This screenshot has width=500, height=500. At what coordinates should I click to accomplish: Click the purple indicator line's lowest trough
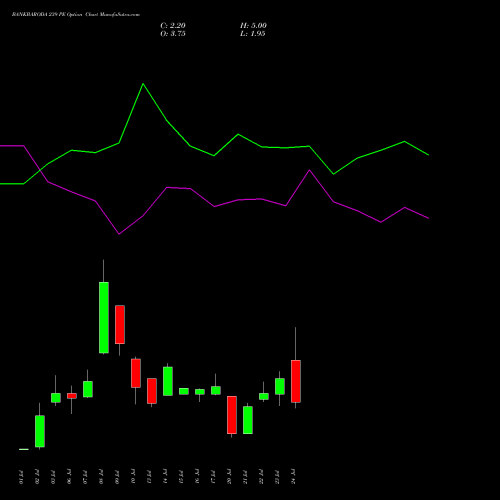tap(119, 234)
